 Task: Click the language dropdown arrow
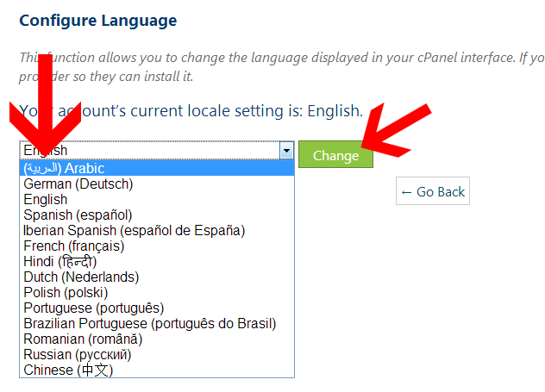(x=286, y=151)
